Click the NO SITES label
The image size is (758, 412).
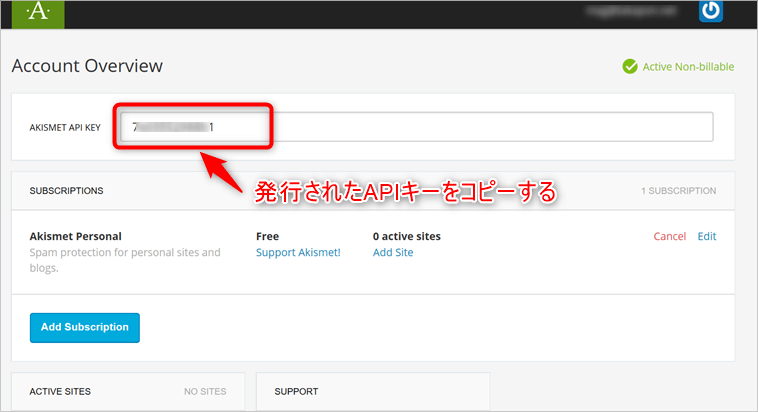click(205, 392)
